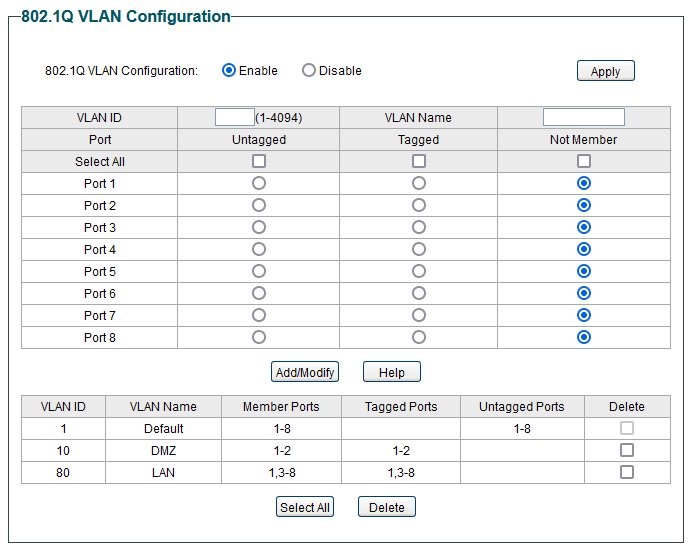Click the Apply button
Viewport: 696px width, 558px height.
tap(605, 71)
